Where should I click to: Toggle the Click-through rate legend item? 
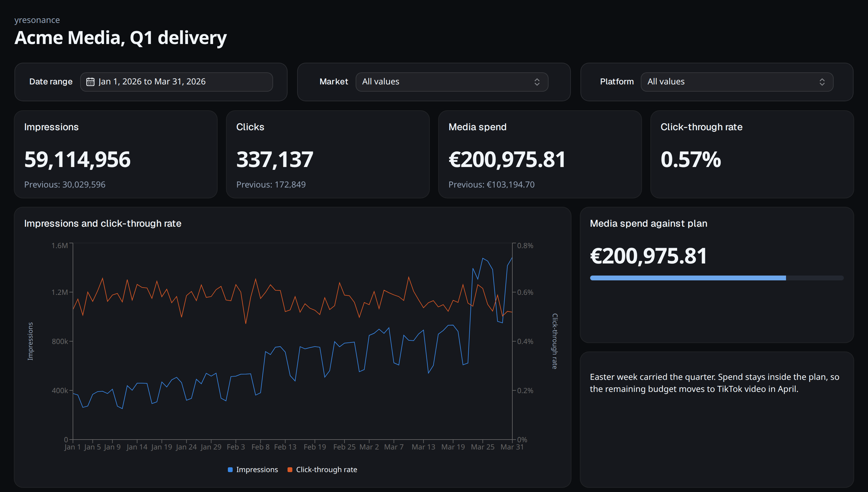[322, 469]
